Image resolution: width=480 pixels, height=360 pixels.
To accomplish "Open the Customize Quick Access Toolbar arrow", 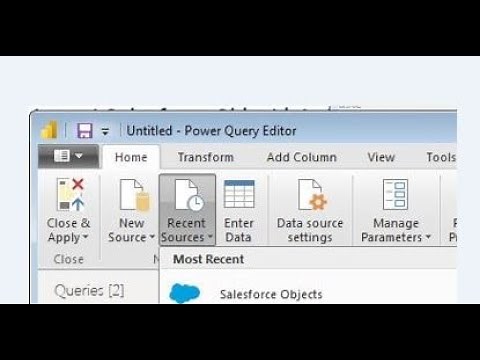I will coord(105,131).
